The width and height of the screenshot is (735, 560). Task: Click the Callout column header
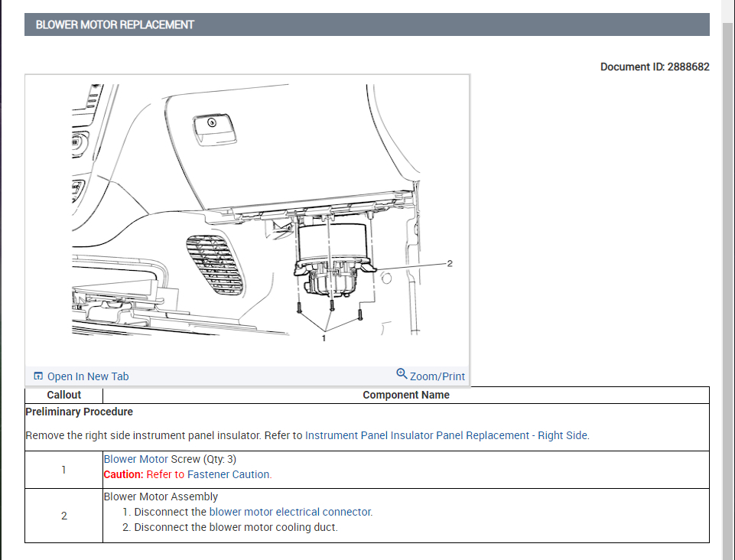[63, 395]
